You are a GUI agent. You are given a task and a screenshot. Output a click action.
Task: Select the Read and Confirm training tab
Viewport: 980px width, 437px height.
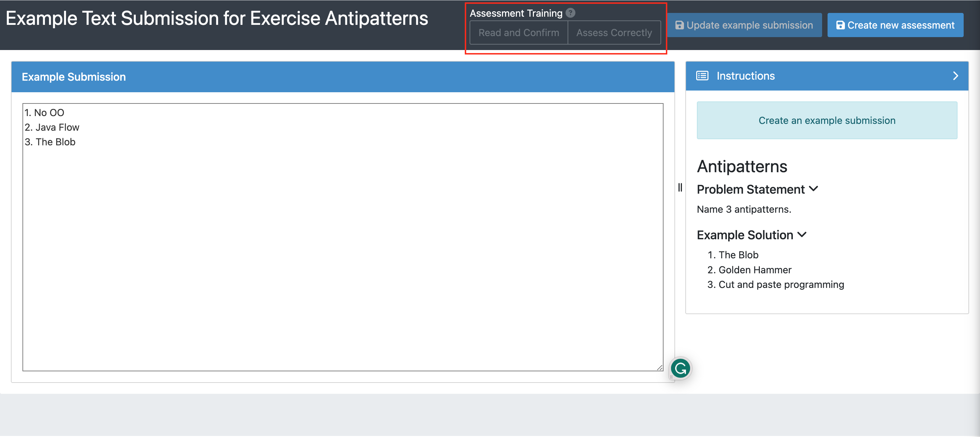[x=519, y=32]
